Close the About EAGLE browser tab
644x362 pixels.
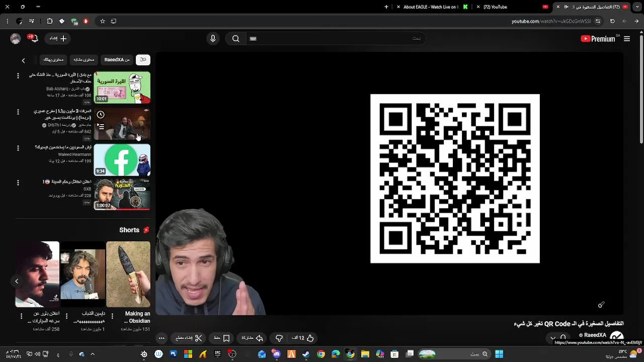pyautogui.click(x=398, y=7)
